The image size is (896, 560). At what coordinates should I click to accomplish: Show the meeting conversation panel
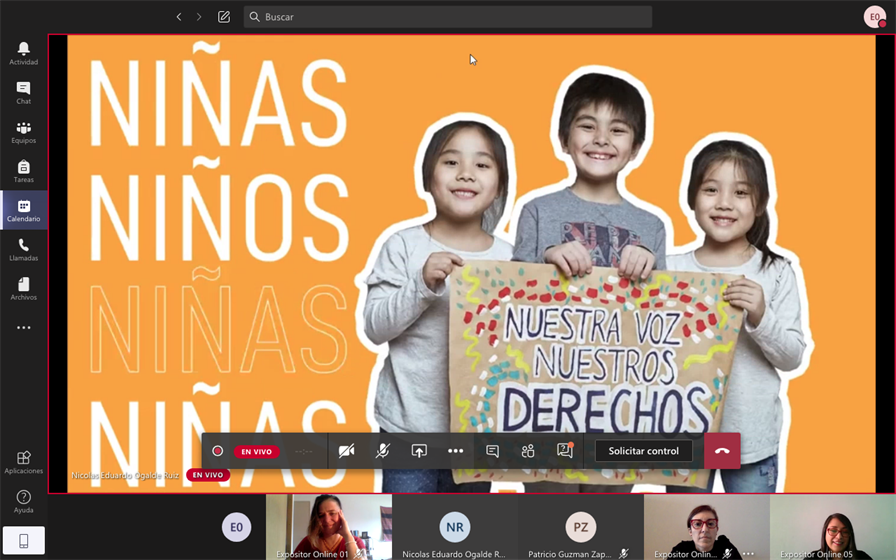click(x=492, y=451)
